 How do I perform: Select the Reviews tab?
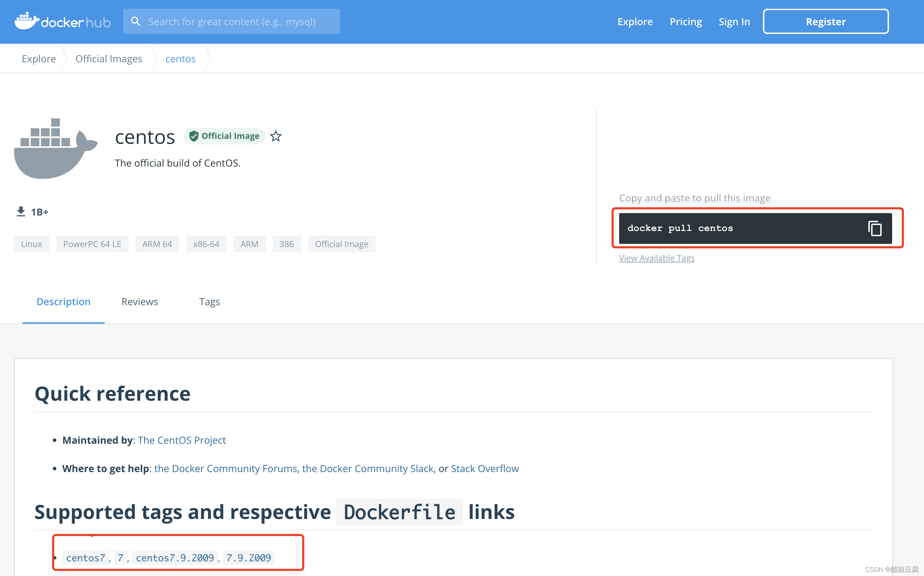coord(139,301)
